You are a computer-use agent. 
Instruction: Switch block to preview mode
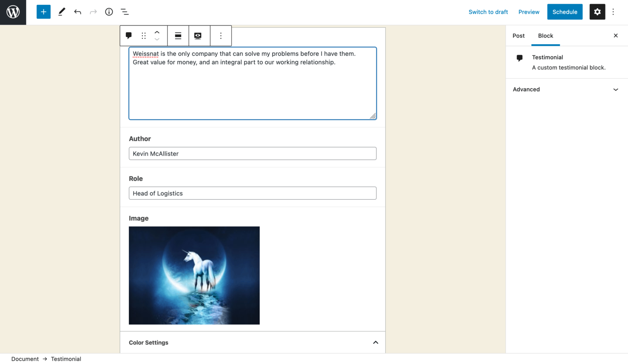(x=198, y=36)
